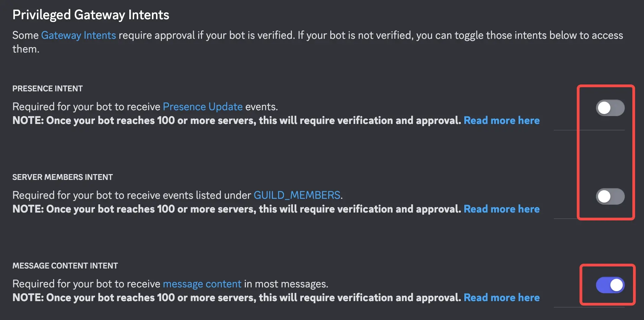
Task: Open Read more here under Presence Intent
Action: point(502,121)
